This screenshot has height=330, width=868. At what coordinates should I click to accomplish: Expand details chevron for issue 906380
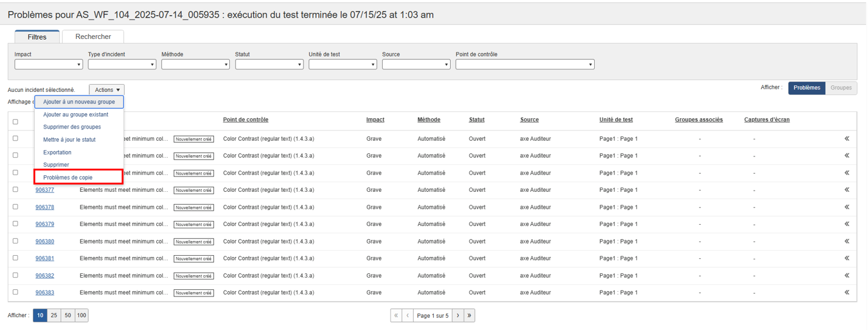(x=846, y=241)
